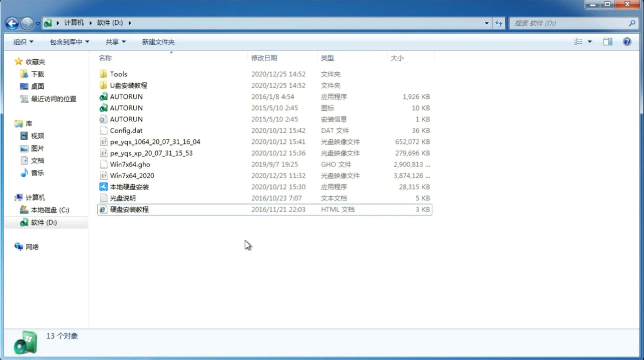This screenshot has width=644, height=360.
Task: Open Win7x64_2020 disc image file
Action: (132, 176)
